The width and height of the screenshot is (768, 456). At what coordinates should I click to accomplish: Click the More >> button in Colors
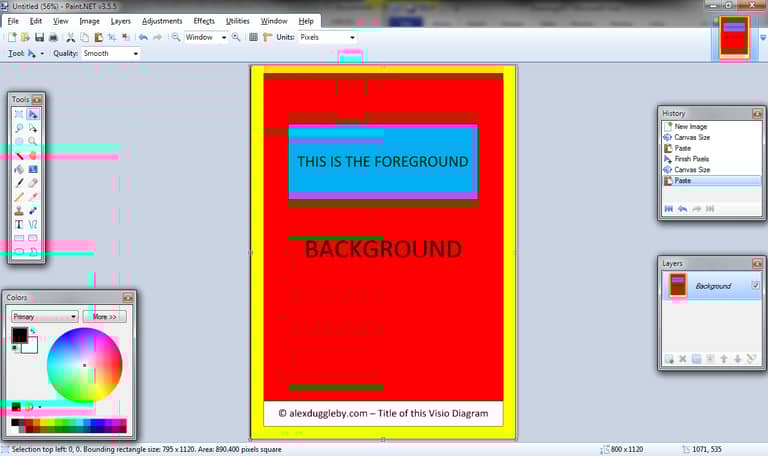[104, 316]
